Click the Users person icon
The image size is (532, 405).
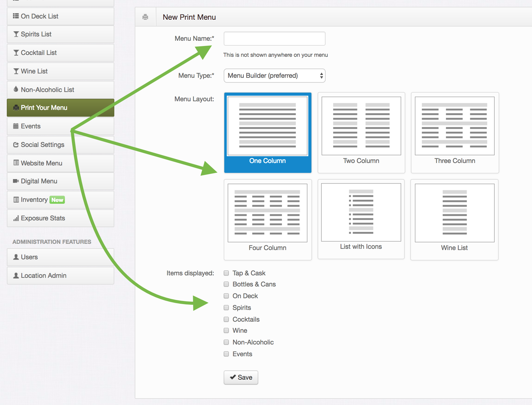16,257
